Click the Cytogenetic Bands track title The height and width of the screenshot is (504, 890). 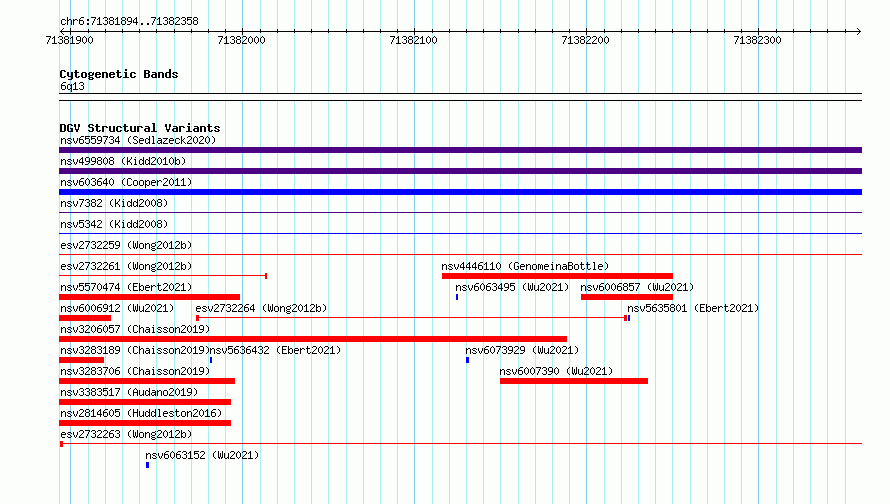119,74
